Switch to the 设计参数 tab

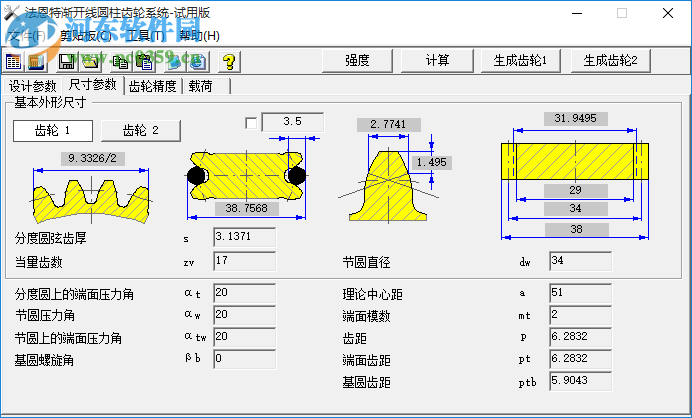pyautogui.click(x=33, y=86)
